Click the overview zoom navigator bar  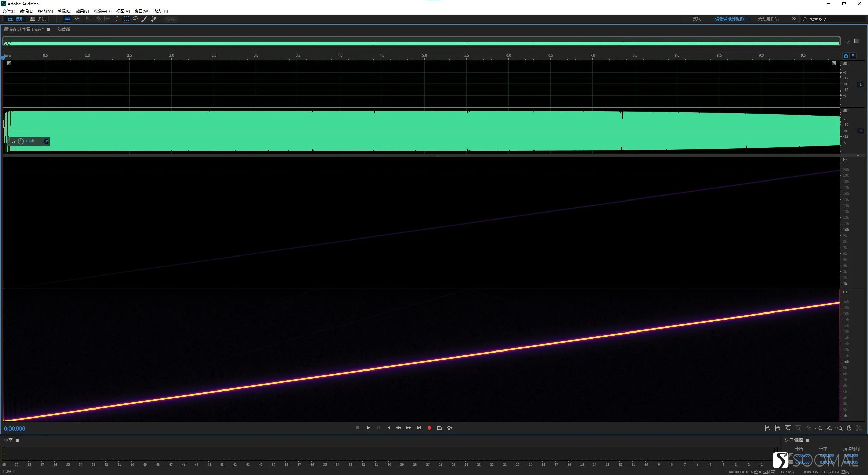421,42
